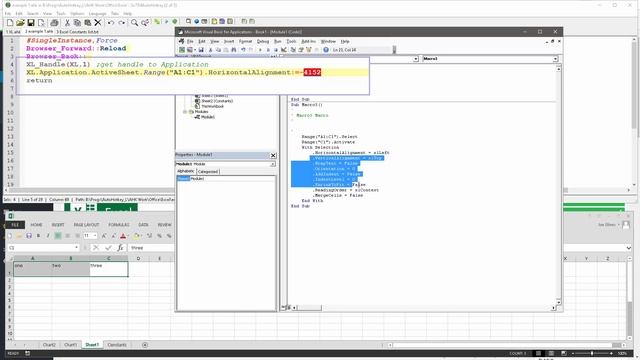Click Paste icon in script editor toolbar
640x360 pixels.
click(87, 23)
